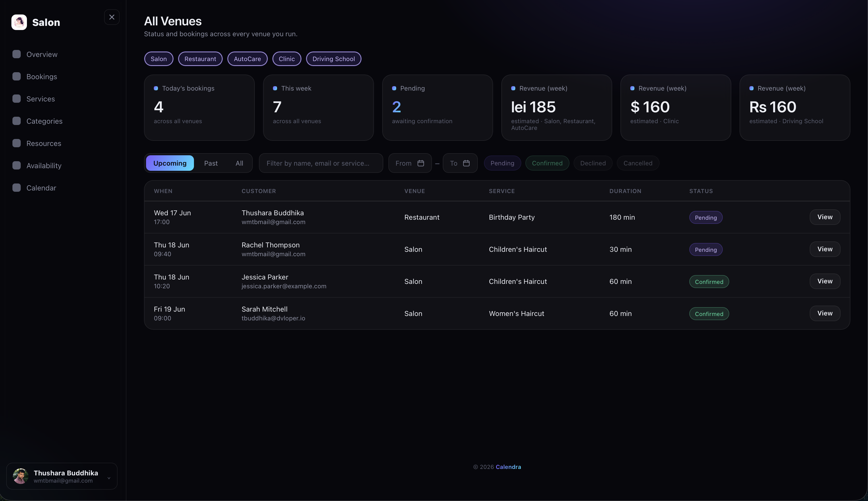Open the Calendra footer link
868x501 pixels.
click(x=508, y=467)
